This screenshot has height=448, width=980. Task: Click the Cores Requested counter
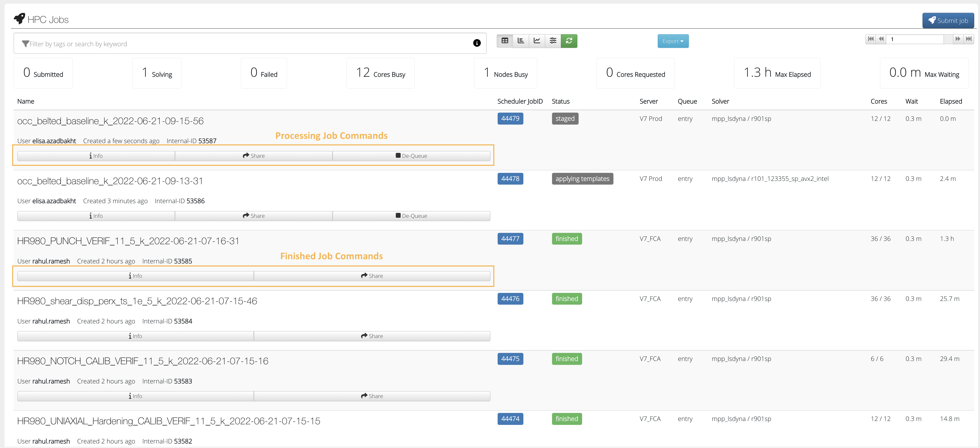pyautogui.click(x=635, y=73)
